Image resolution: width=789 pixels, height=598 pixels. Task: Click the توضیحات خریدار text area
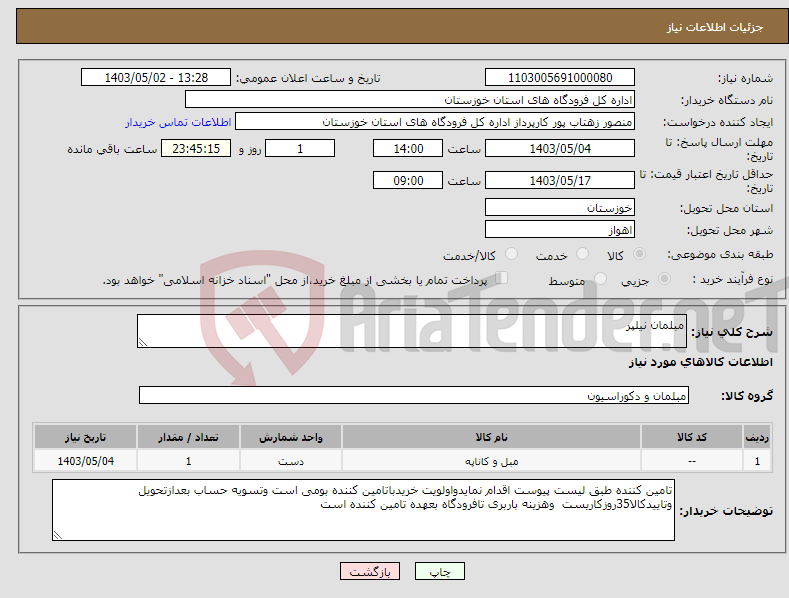(363, 510)
